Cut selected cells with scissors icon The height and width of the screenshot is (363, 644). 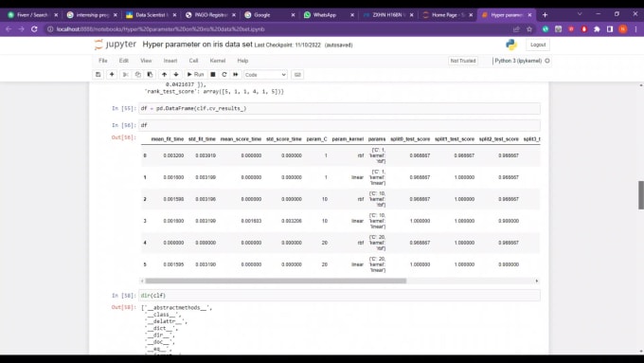(x=126, y=75)
